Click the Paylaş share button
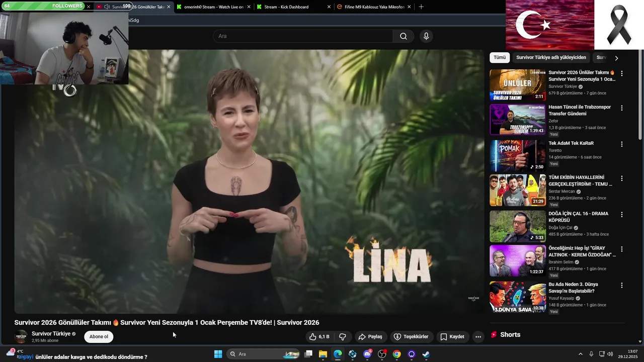This screenshot has width=644, height=362. click(370, 337)
